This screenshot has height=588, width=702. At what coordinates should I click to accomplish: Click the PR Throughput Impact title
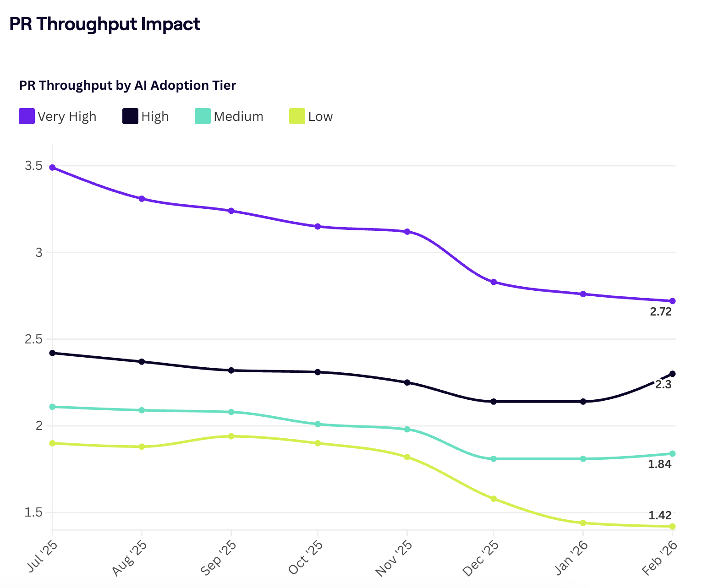[105, 24]
